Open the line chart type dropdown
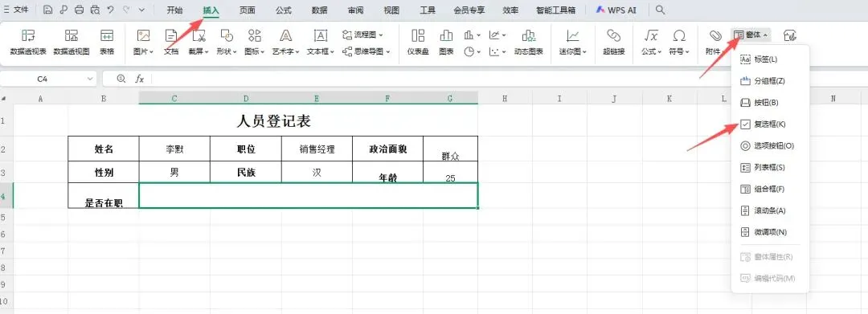 coord(497,35)
